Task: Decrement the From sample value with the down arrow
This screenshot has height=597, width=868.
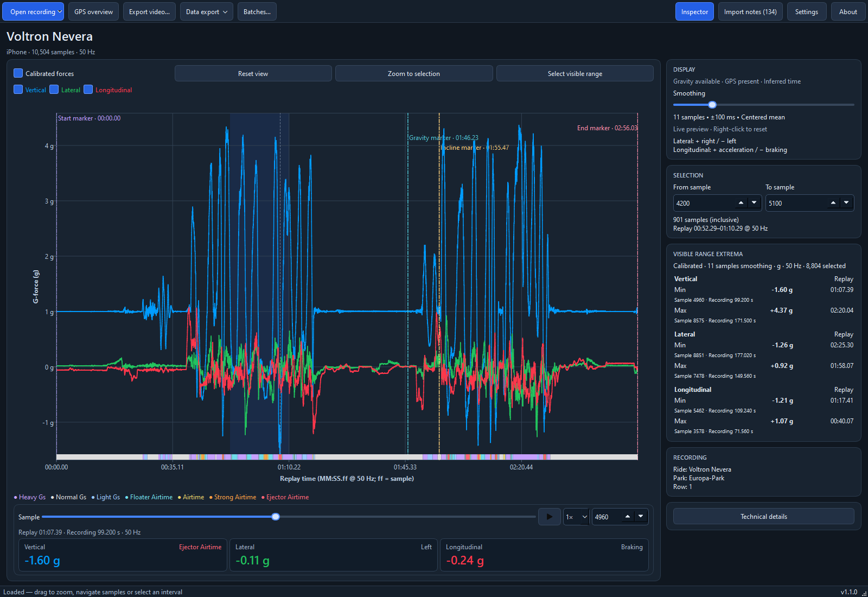Action: (754, 203)
